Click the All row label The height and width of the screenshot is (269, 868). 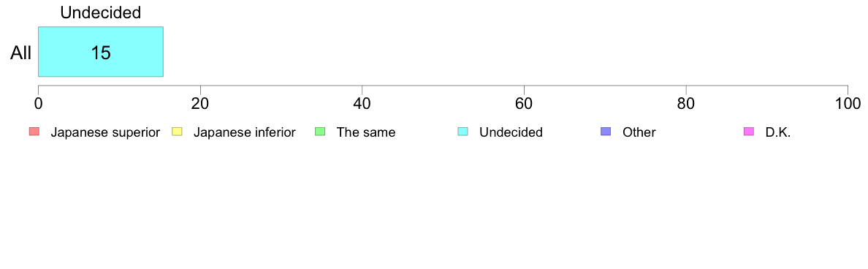pos(21,53)
